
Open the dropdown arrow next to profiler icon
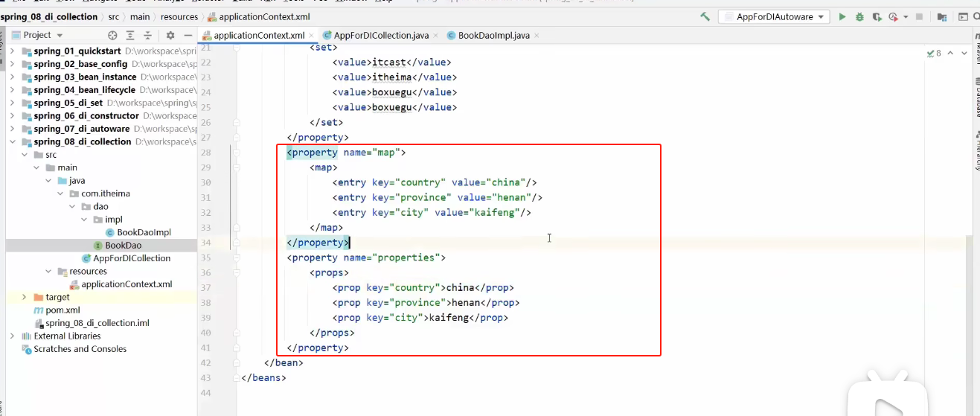(x=904, y=17)
